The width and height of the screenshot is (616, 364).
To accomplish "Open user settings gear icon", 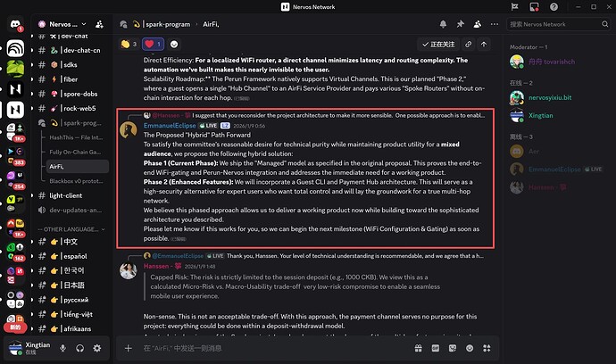I will click(98, 347).
